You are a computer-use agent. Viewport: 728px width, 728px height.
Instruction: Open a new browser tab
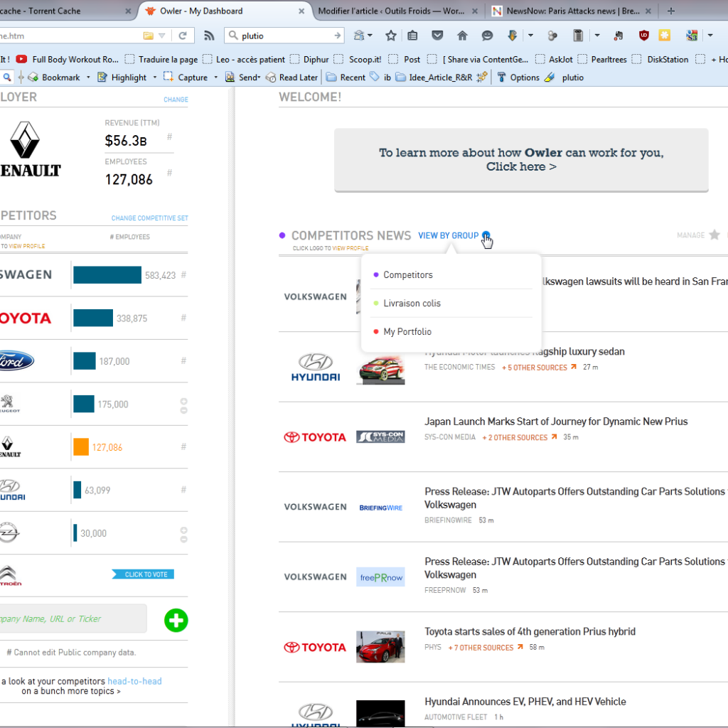(671, 11)
